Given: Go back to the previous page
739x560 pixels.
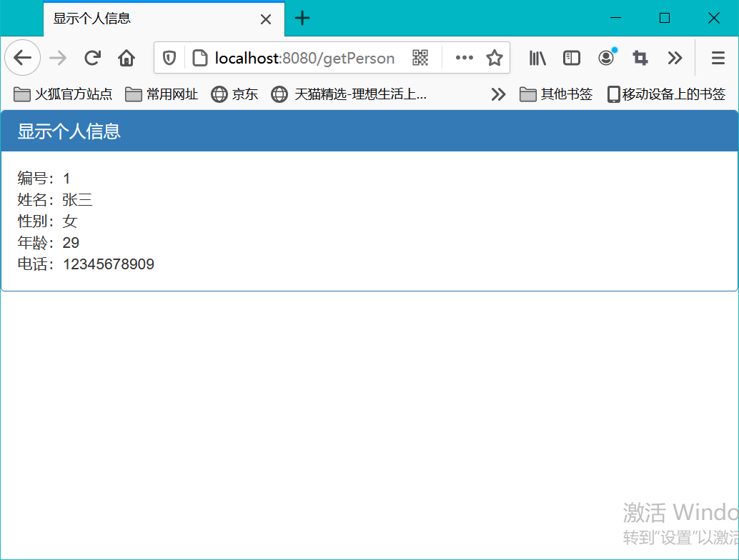Looking at the screenshot, I should coord(22,58).
